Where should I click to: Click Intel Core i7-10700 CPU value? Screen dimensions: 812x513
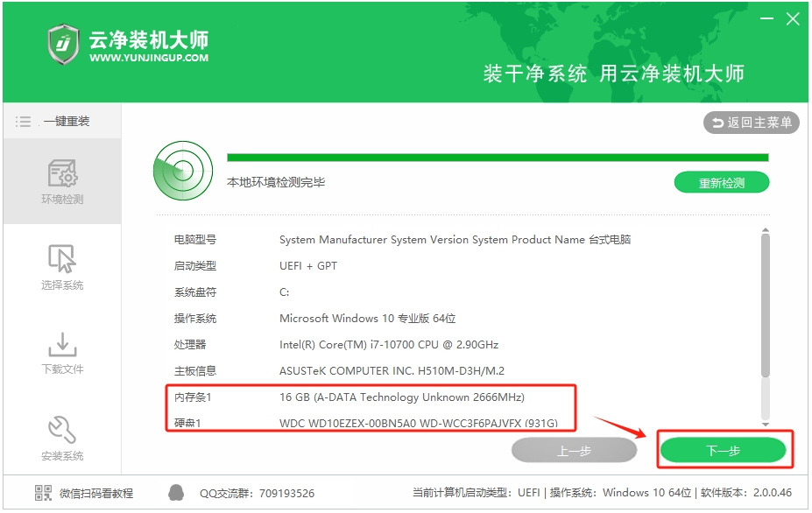click(388, 345)
